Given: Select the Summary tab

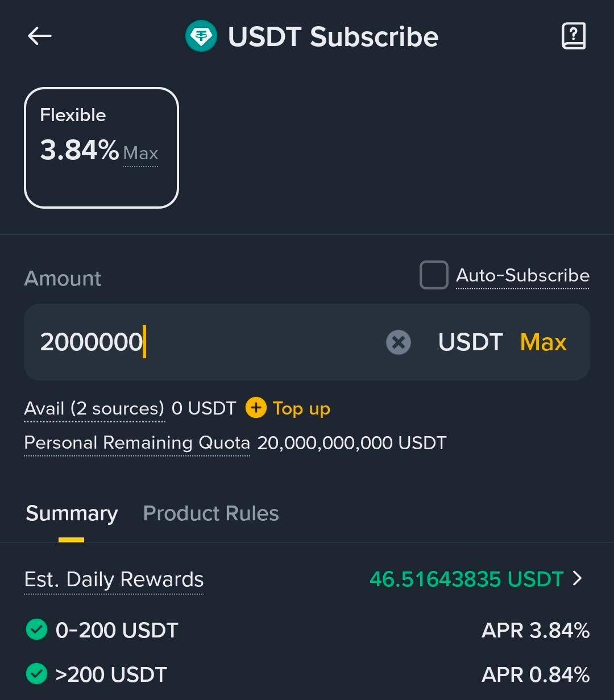Looking at the screenshot, I should pos(72,513).
